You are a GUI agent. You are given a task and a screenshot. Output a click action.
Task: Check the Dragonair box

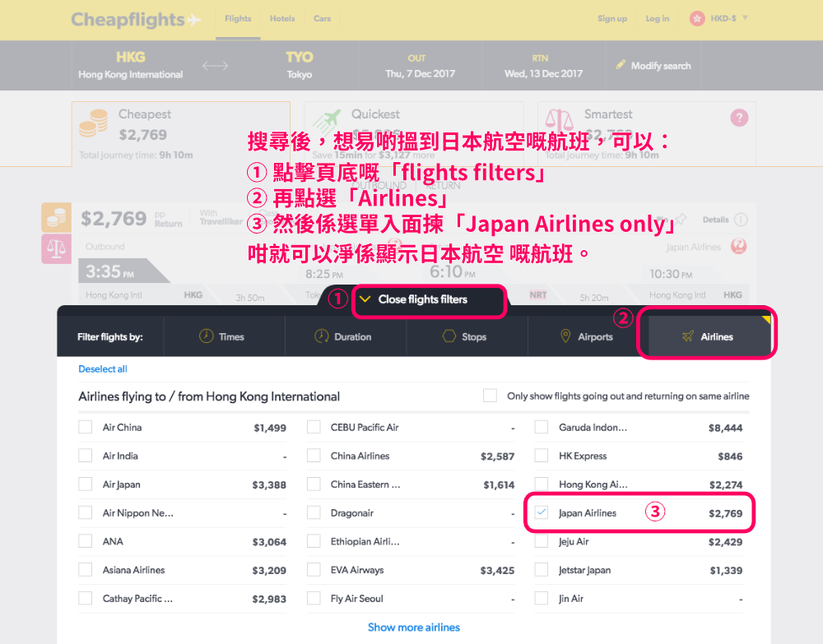tap(314, 512)
